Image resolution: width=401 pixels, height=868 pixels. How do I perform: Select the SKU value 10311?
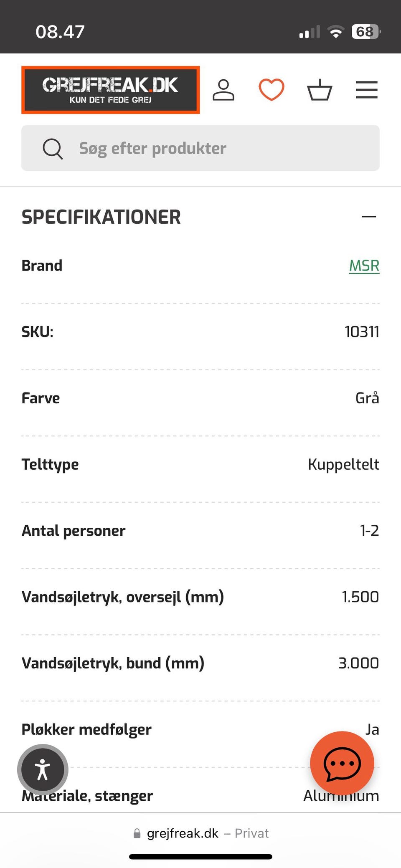362,332
